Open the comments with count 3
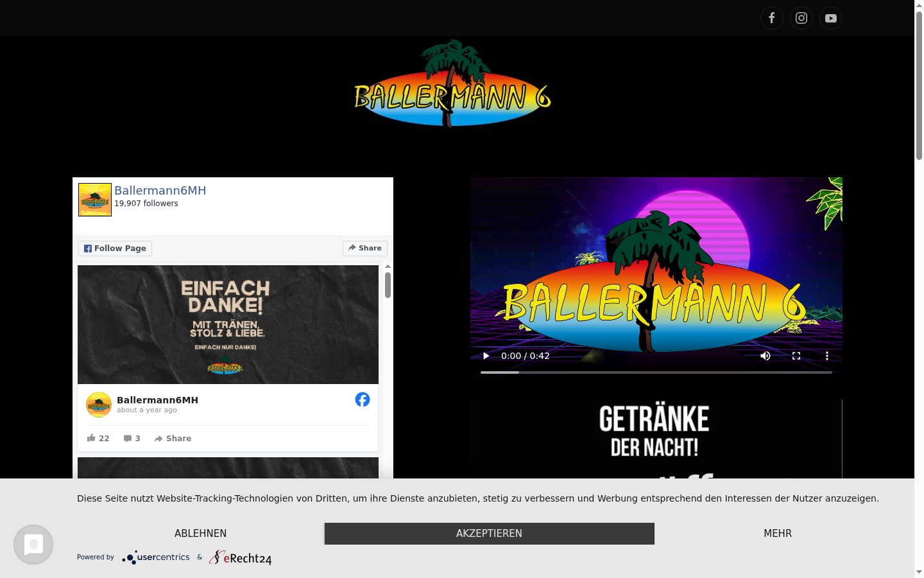This screenshot has height=578, width=924. click(132, 438)
